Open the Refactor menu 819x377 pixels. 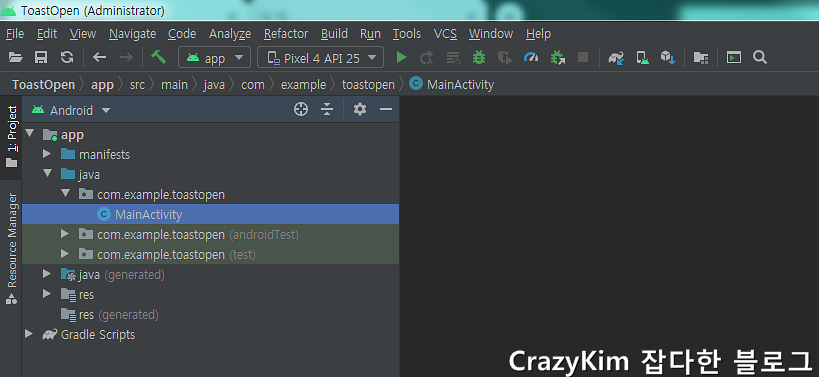tap(286, 34)
